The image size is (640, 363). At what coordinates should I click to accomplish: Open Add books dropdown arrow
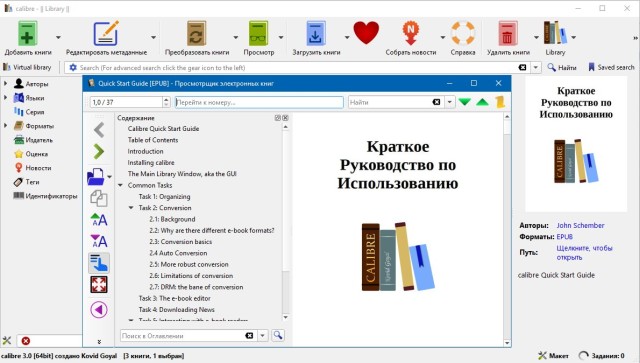pos(58,37)
